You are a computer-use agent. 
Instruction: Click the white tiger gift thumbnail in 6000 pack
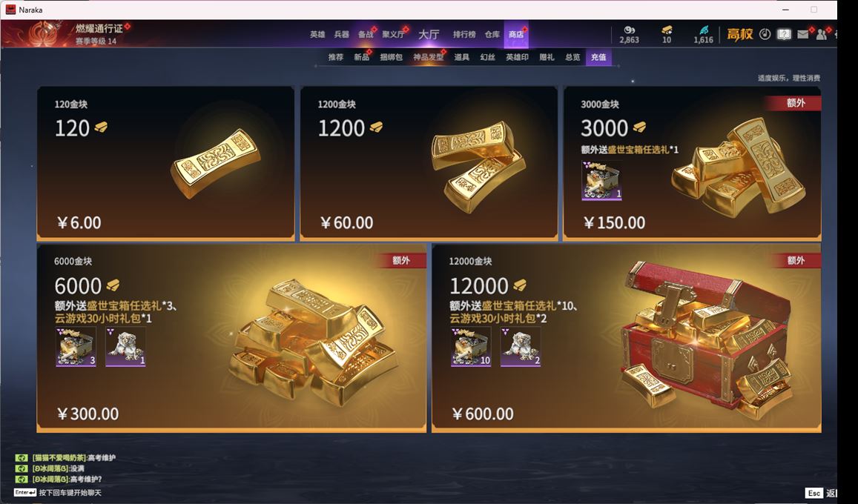(125, 347)
